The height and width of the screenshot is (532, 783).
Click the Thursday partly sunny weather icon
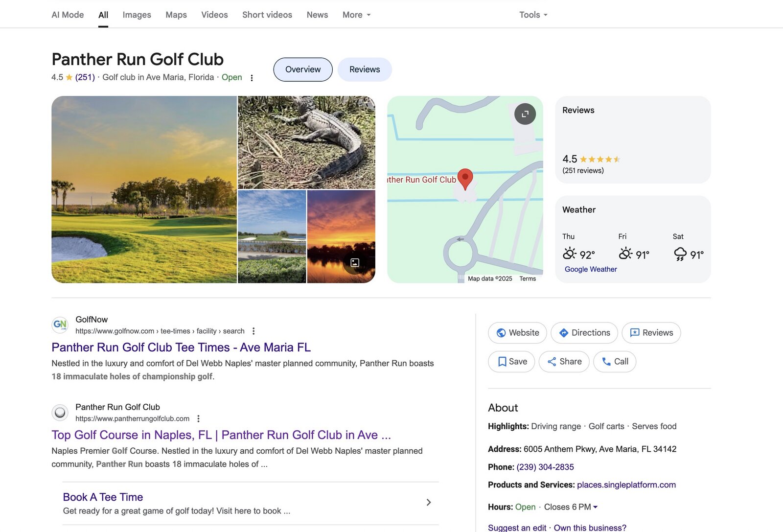[x=569, y=254]
